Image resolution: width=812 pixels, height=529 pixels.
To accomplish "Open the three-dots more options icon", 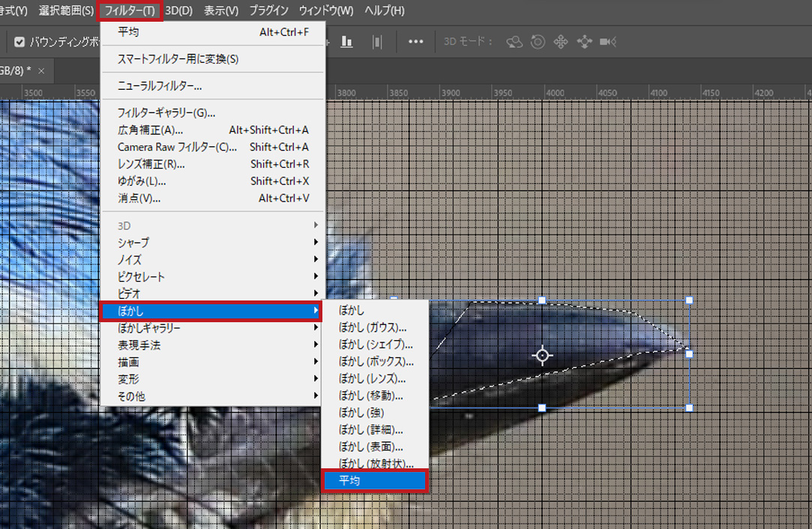I will point(416,42).
